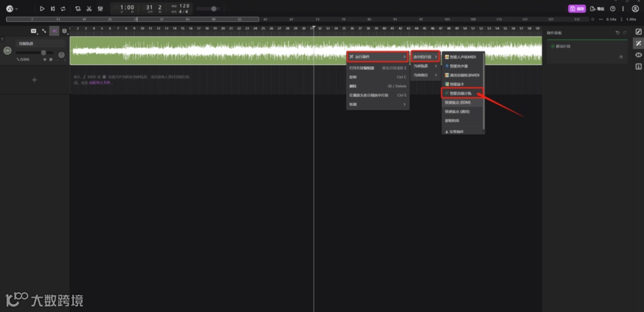Image resolution: width=644 pixels, height=312 pixels.
Task: Open the app logo menu at top left
Action: point(11,8)
